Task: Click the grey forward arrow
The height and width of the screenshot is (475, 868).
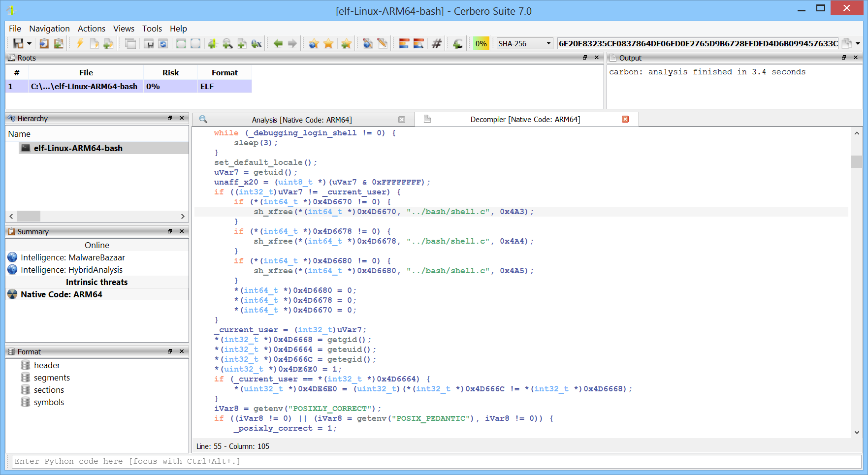Action: [x=292, y=43]
